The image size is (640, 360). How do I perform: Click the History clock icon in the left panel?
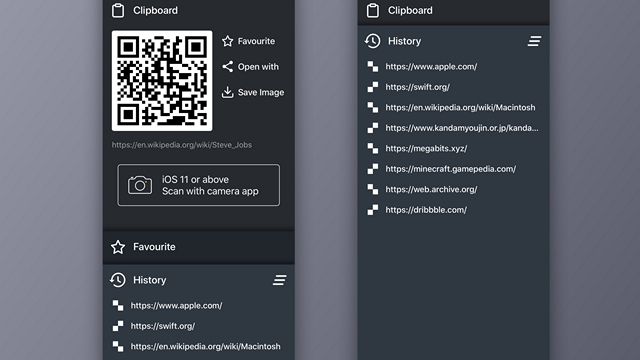tap(118, 280)
